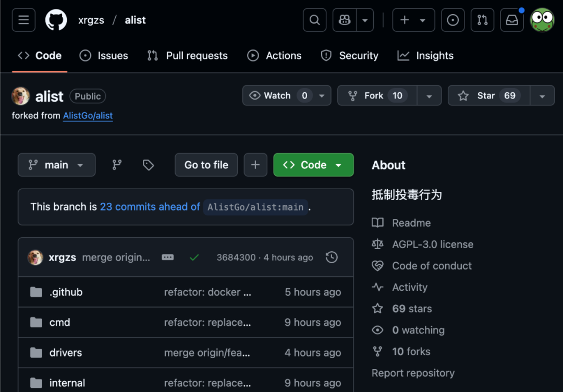563x392 pixels.
Task: Open your pull requests icon in header
Action: [482, 20]
